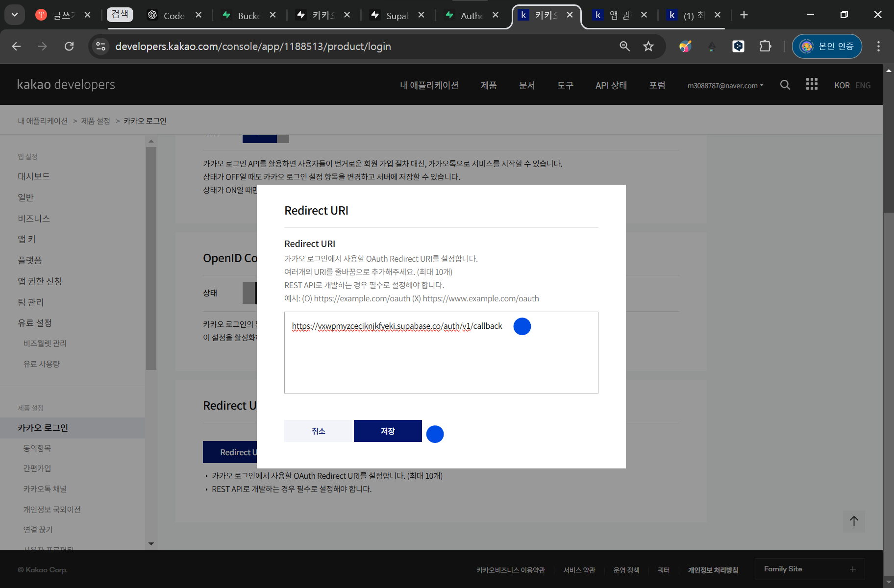Open 카카오톡 채널 in the sidebar
Screen dimensions: 894x588
45,489
